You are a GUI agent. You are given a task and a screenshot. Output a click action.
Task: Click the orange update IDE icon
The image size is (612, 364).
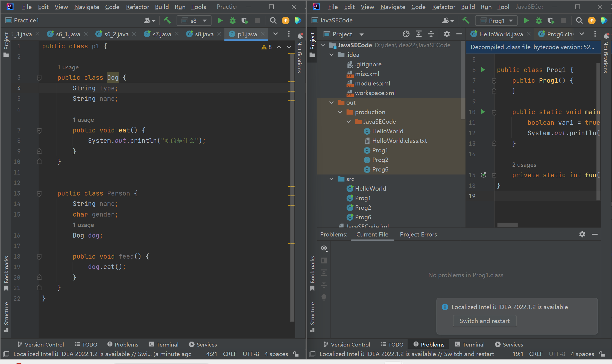point(591,20)
